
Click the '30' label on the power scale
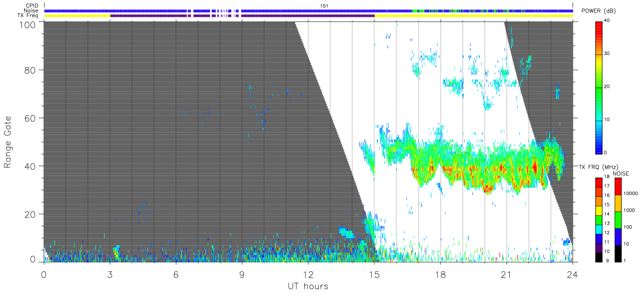pos(608,53)
